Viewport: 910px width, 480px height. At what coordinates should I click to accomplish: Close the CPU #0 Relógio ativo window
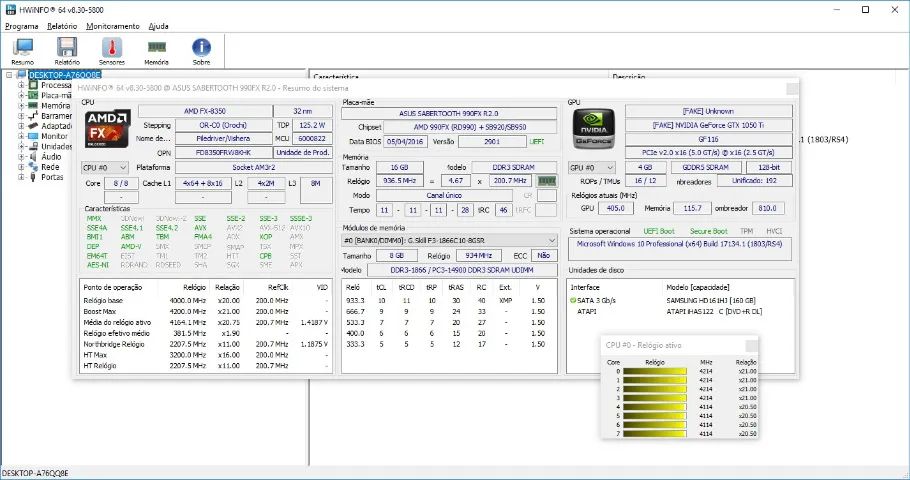751,346
